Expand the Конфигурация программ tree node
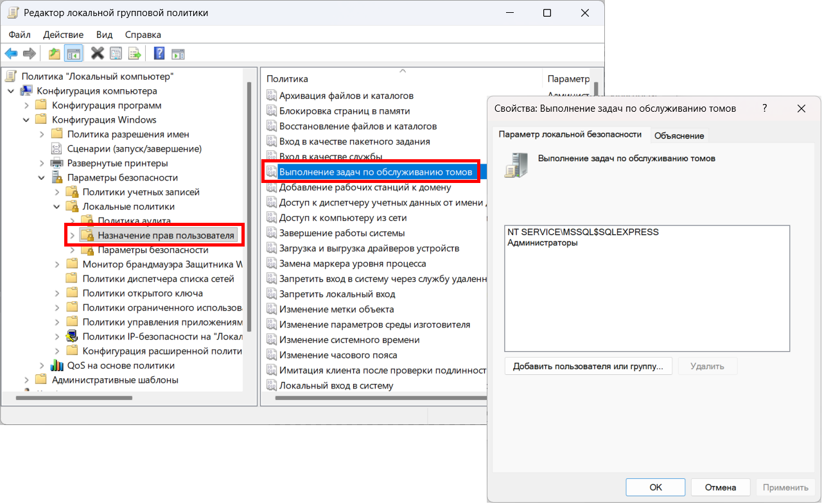822x504 pixels. (x=26, y=105)
